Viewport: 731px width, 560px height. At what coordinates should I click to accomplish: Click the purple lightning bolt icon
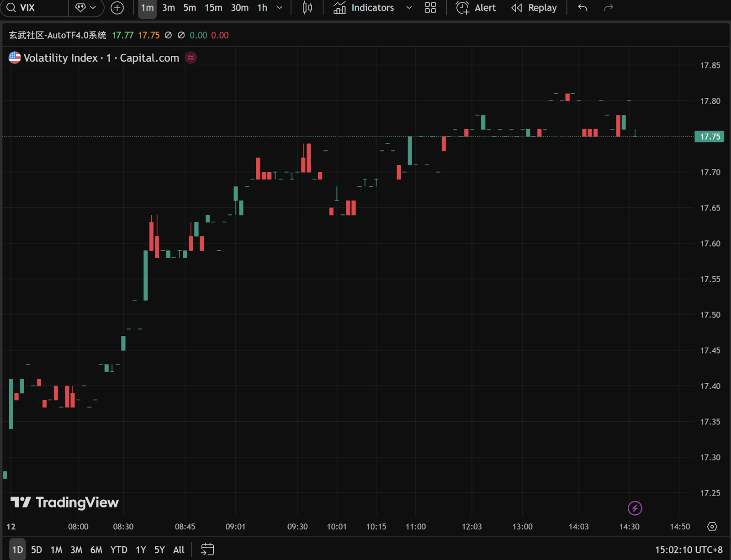[635, 508]
